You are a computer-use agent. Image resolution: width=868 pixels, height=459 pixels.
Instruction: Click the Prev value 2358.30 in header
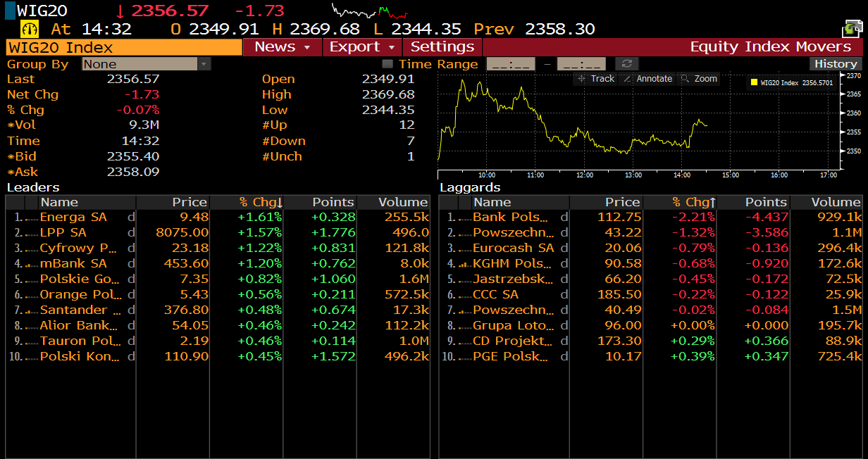[560, 29]
